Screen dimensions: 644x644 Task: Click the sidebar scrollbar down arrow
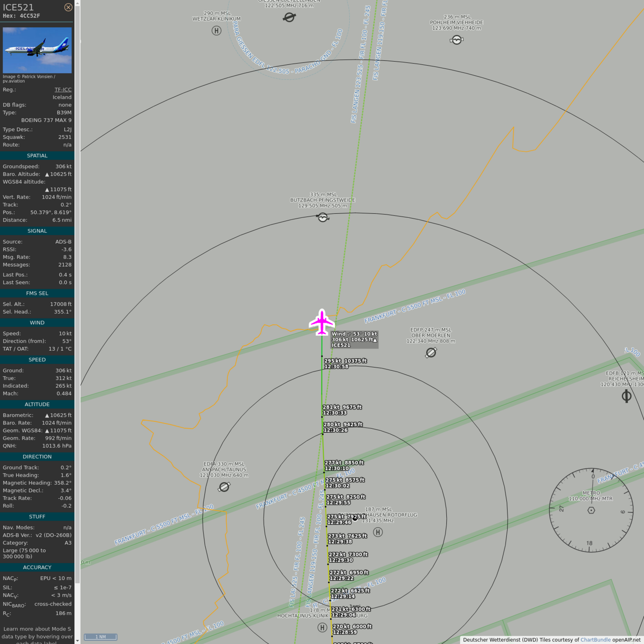click(x=77, y=640)
